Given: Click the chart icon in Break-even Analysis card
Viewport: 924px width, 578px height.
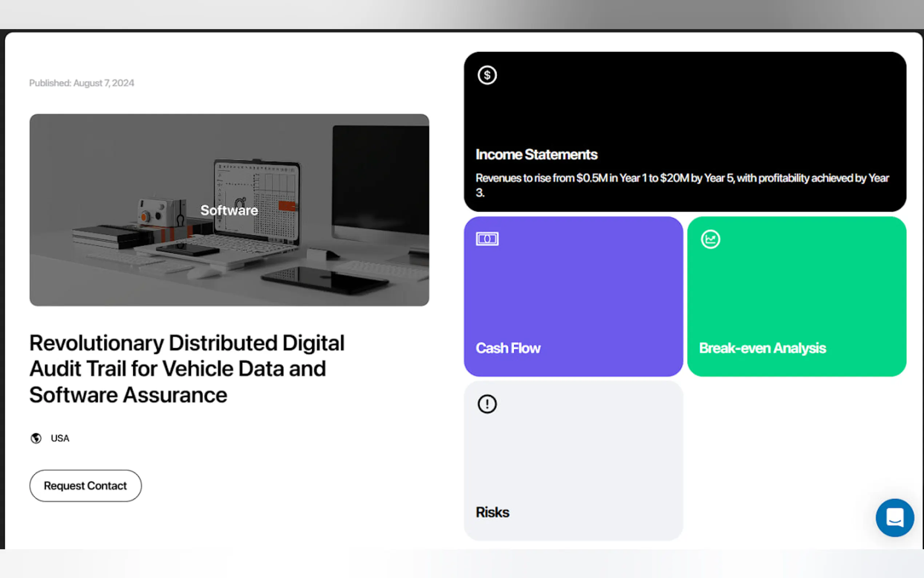Looking at the screenshot, I should pyautogui.click(x=710, y=239).
